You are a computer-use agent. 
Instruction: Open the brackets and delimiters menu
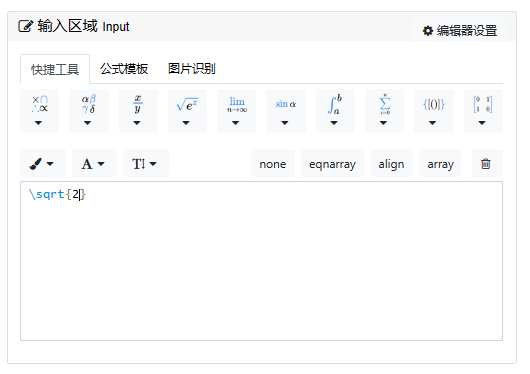pyautogui.click(x=434, y=111)
